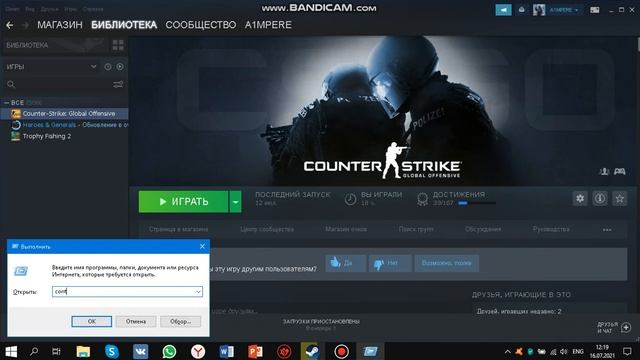This screenshot has width=640, height=360.
Task: Click the Steam forward navigation arrow
Action: (x=25, y=25)
